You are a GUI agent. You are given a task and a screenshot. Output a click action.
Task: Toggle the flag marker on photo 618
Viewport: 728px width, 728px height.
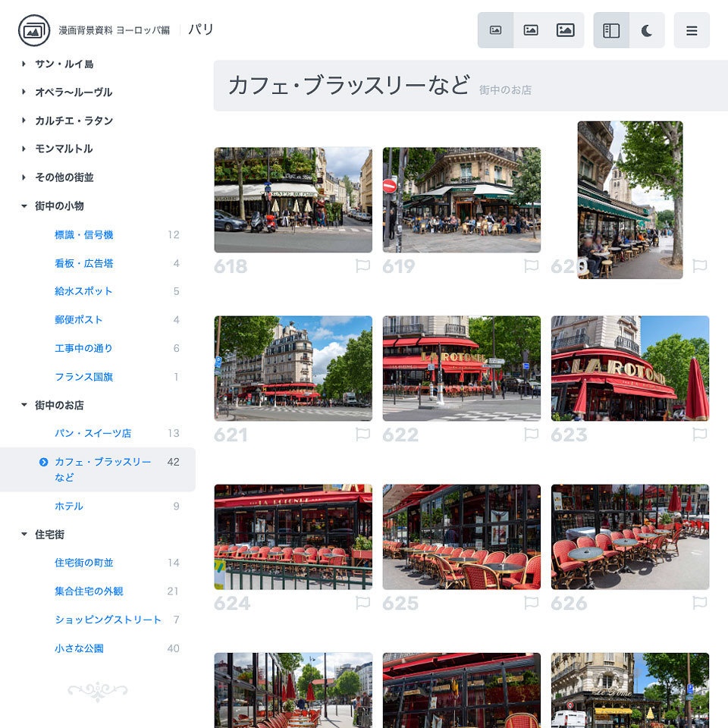[362, 265]
